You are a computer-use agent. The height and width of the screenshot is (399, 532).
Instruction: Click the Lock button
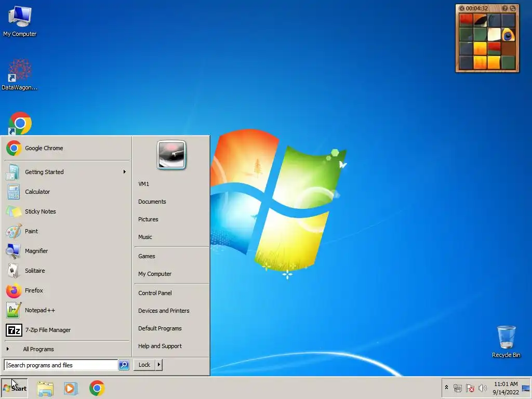click(144, 365)
